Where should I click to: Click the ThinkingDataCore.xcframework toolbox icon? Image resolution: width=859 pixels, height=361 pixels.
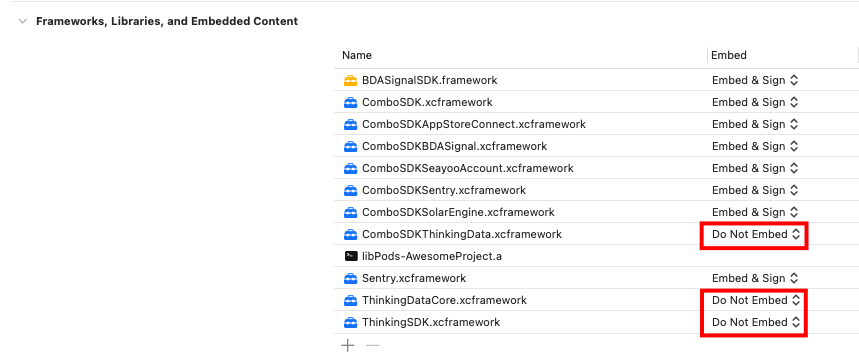click(x=351, y=300)
